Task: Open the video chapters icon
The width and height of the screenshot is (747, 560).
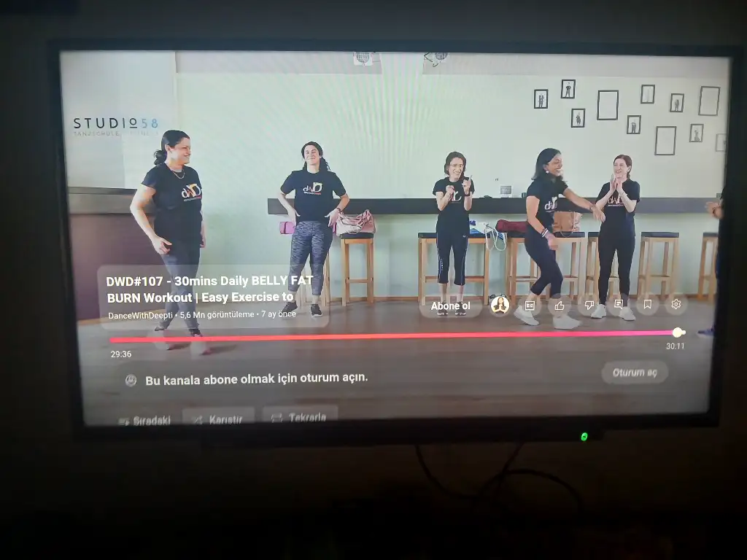Action: pos(530,305)
